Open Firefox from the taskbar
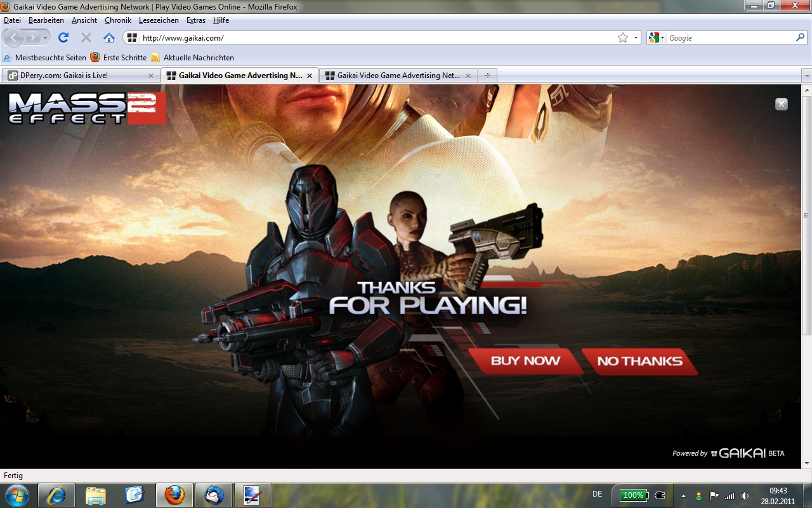 pyautogui.click(x=174, y=495)
